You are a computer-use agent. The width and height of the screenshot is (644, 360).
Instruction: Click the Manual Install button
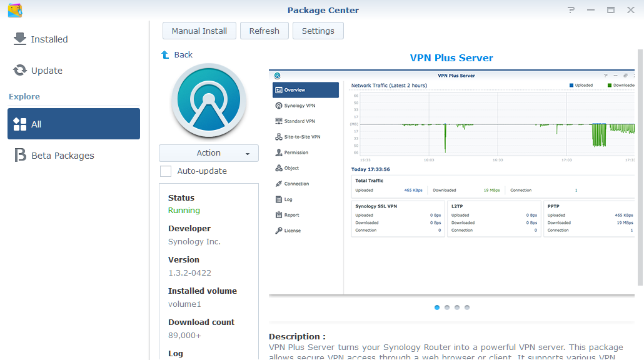[x=199, y=30]
